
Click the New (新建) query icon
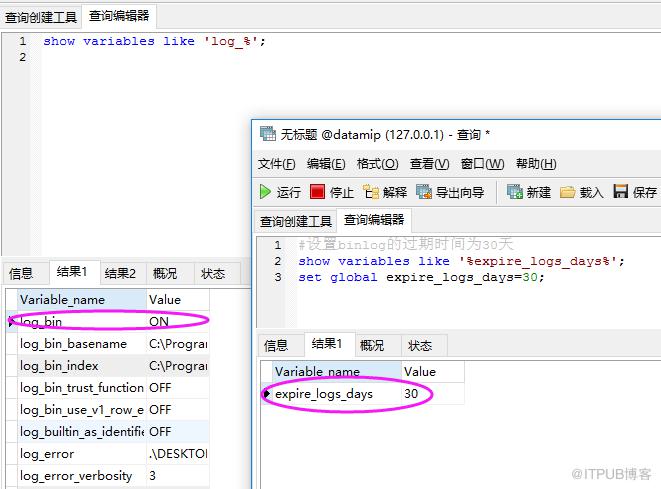click(x=515, y=192)
